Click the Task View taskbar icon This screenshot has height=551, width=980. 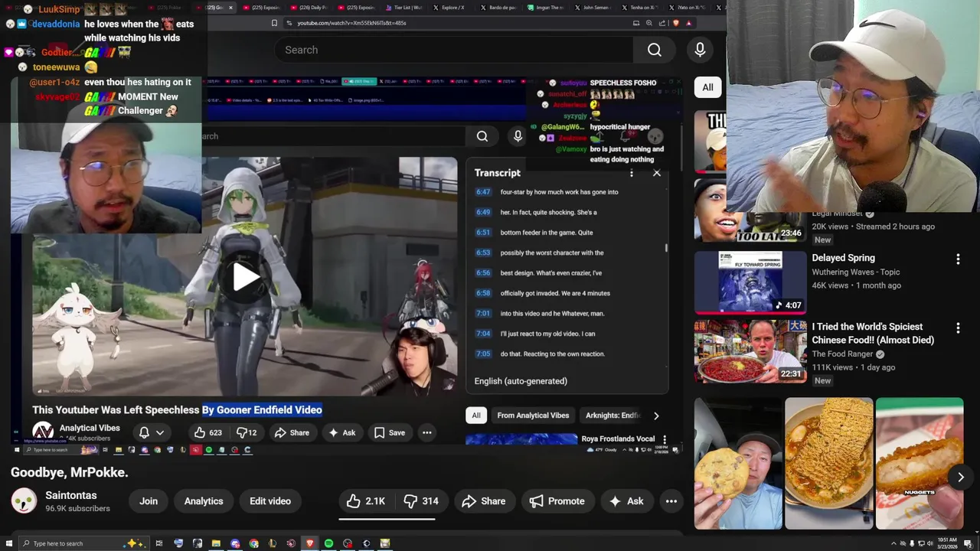(x=159, y=543)
